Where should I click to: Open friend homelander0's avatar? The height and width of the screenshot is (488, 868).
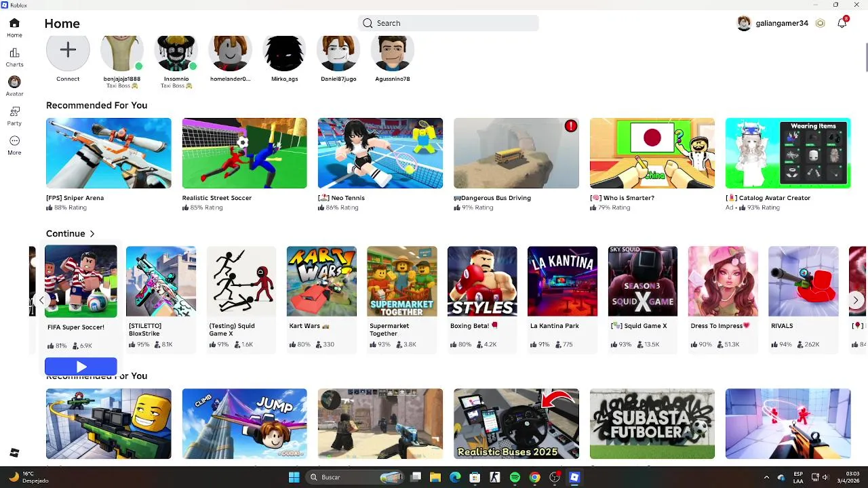[x=231, y=53]
